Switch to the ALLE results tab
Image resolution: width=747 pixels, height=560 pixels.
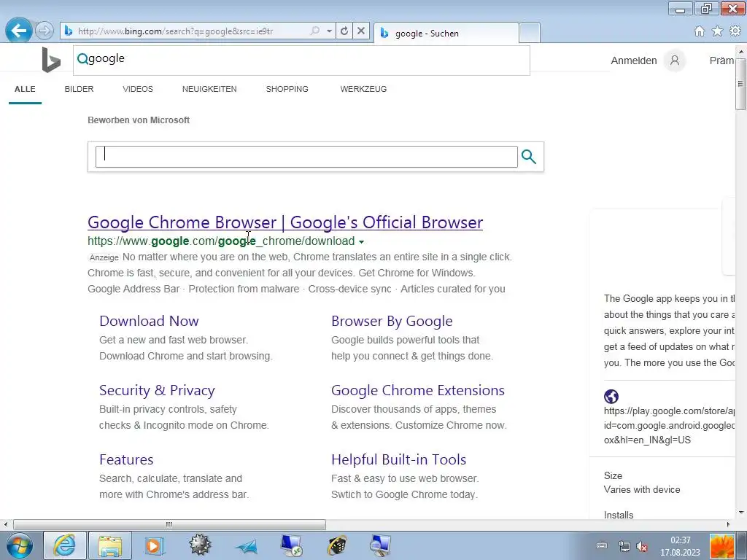pos(25,89)
